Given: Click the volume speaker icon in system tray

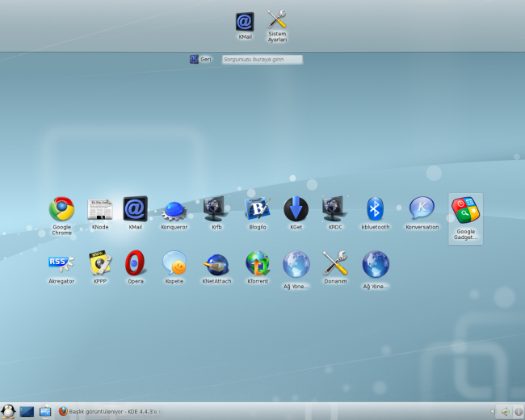Looking at the screenshot, I should 505,411.
